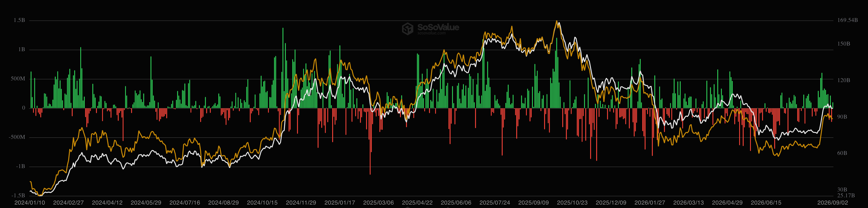Select the 2026/04/29 date label
This screenshot has width=868, height=208.
(x=727, y=203)
